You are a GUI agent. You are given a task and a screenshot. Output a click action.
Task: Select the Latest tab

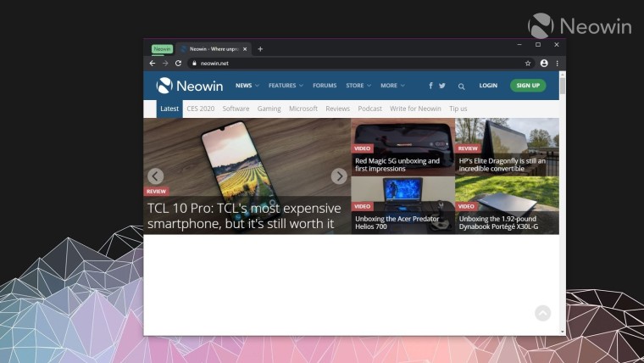pyautogui.click(x=169, y=109)
